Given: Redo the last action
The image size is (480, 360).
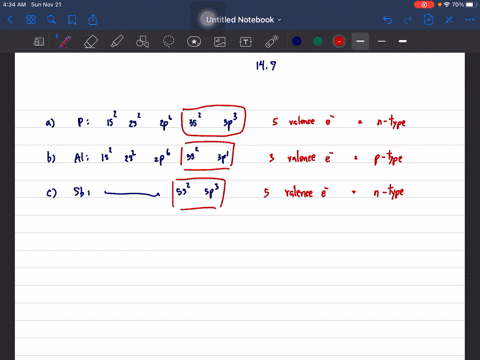Looking at the screenshot, I should click(408, 20).
